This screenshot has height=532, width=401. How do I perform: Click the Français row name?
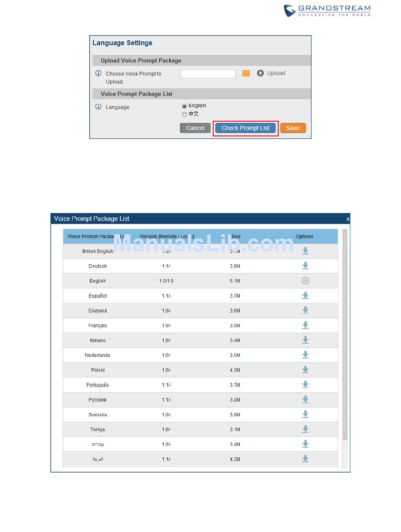pos(98,326)
